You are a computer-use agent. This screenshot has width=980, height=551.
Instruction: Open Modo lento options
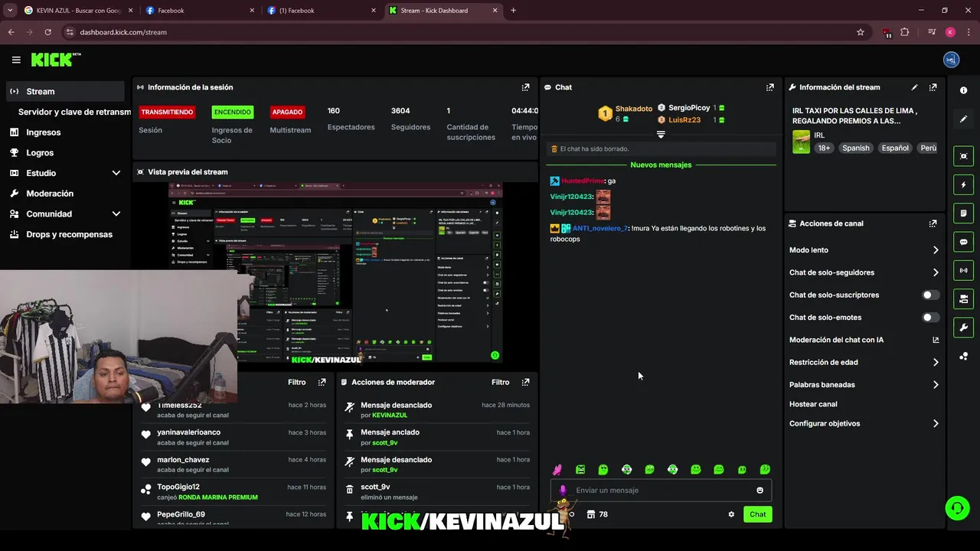864,250
